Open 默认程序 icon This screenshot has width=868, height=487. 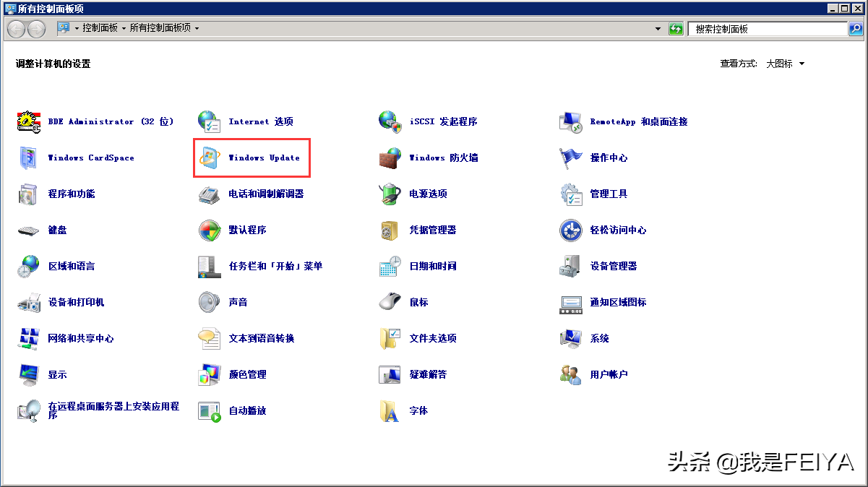click(x=210, y=230)
